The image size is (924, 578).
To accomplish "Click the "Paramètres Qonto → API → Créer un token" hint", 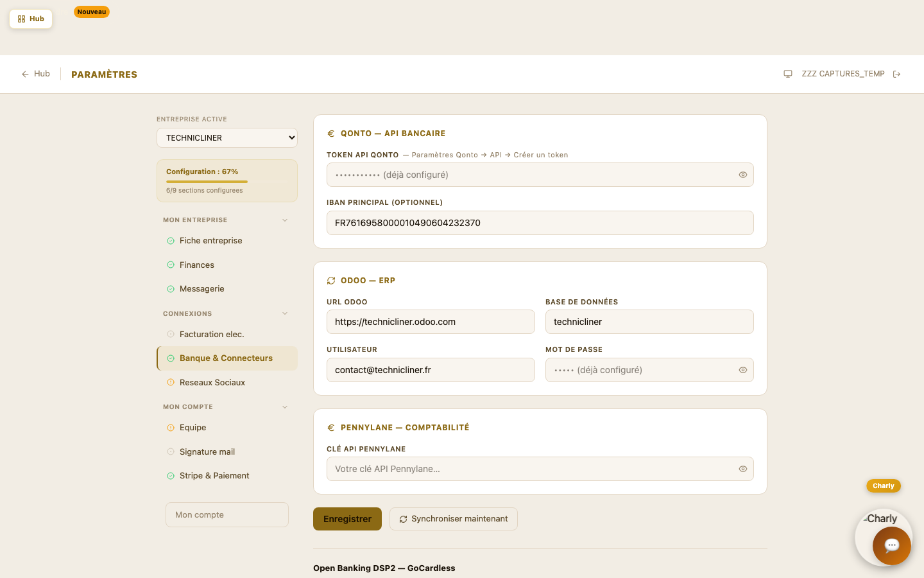I will 490,155.
